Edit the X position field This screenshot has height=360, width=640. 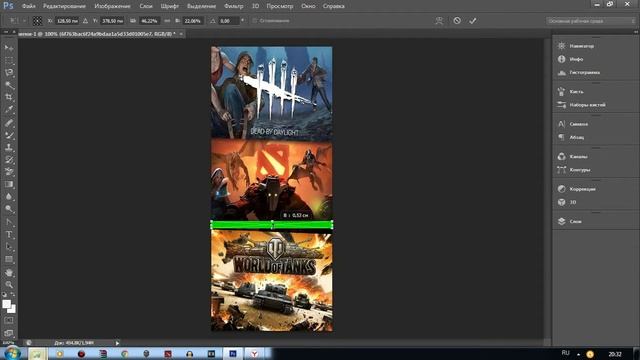click(x=67, y=20)
